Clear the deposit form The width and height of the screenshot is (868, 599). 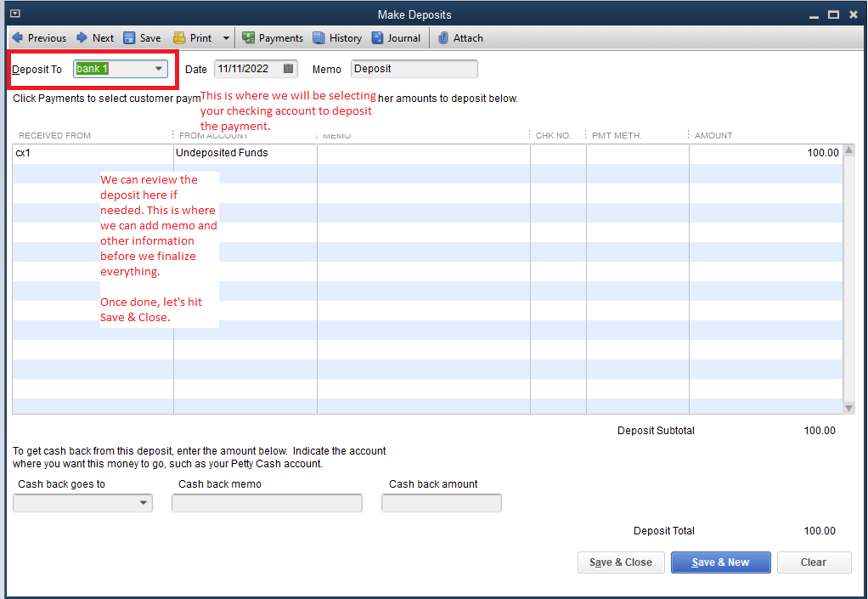[x=814, y=562]
